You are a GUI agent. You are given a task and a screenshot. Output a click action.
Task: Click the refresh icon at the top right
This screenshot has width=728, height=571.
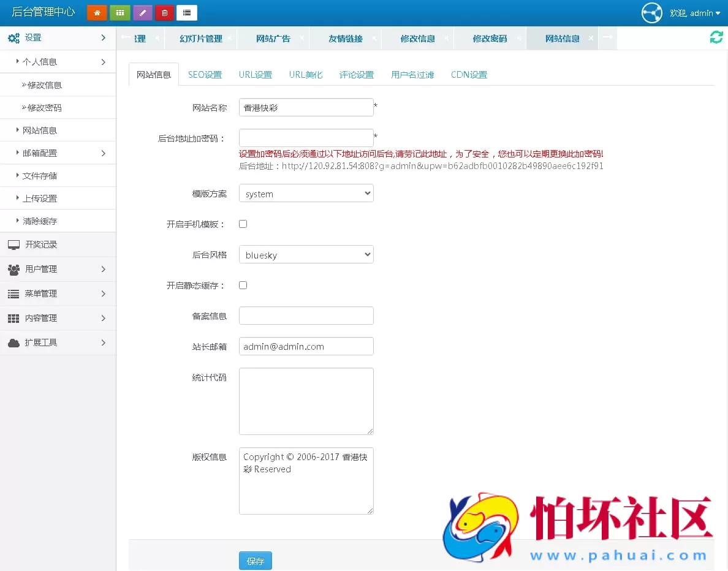[716, 37]
